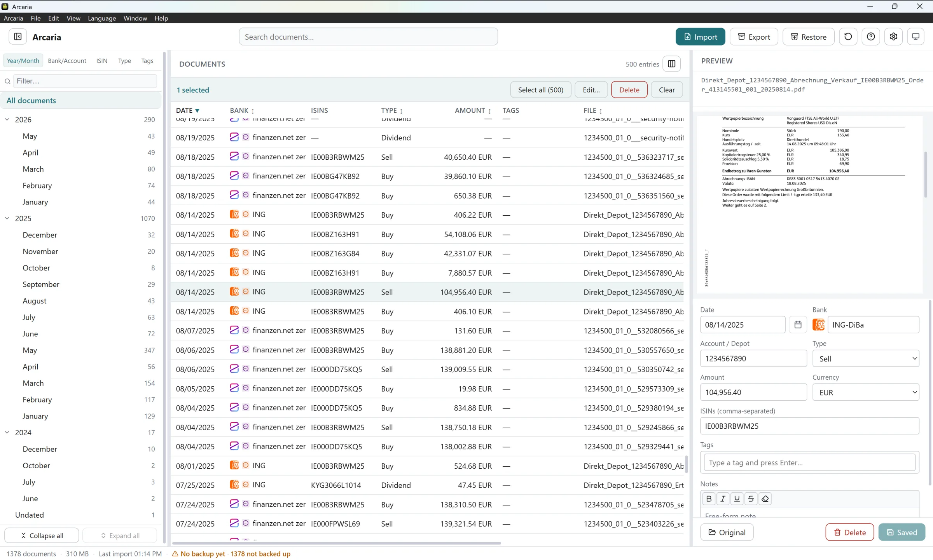The height and width of the screenshot is (560, 933).
Task: Open the Currency dropdown showing EUR
Action: [x=866, y=392]
